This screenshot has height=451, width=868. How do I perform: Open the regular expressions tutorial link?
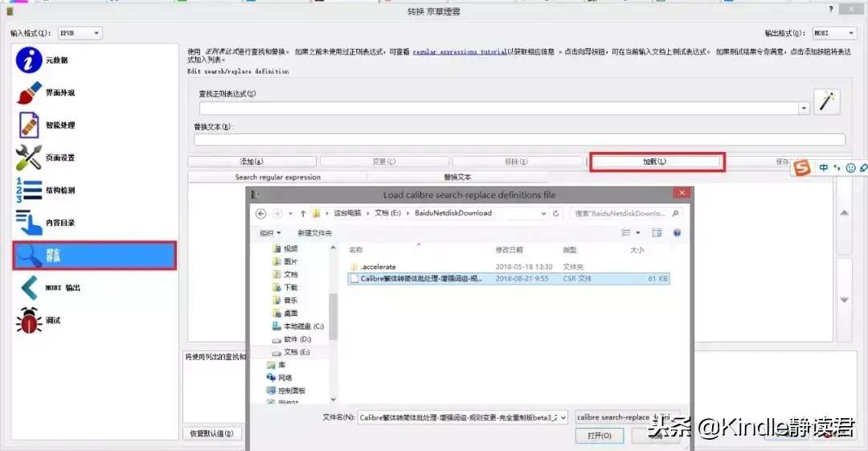coord(459,52)
